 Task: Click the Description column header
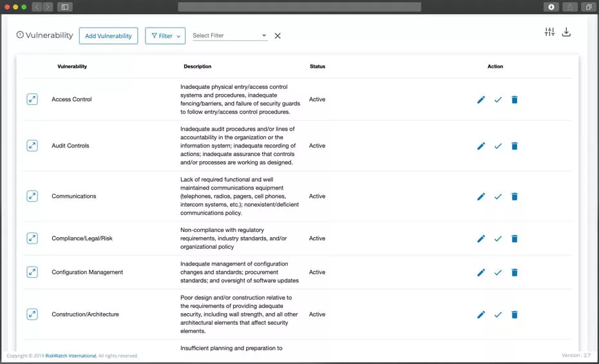(198, 66)
